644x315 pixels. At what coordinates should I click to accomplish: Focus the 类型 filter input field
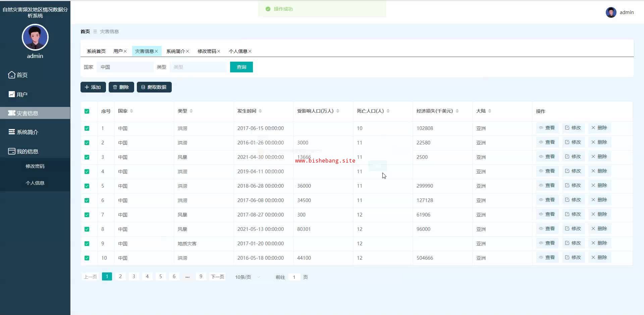click(198, 67)
